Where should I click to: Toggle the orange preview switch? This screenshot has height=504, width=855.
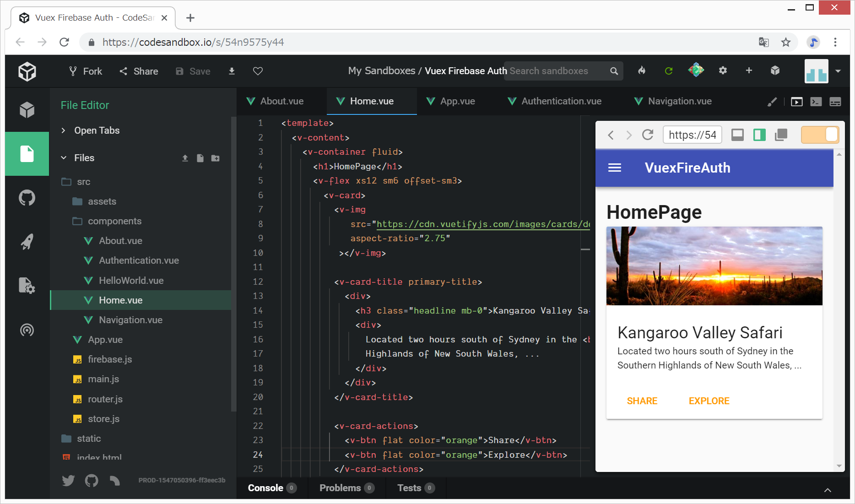[x=820, y=135]
